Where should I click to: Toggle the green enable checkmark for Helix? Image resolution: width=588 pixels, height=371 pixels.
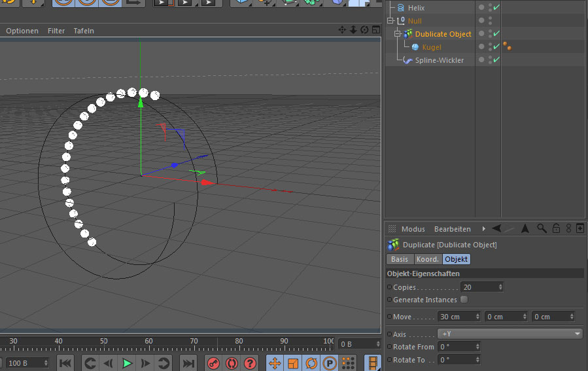coord(496,8)
